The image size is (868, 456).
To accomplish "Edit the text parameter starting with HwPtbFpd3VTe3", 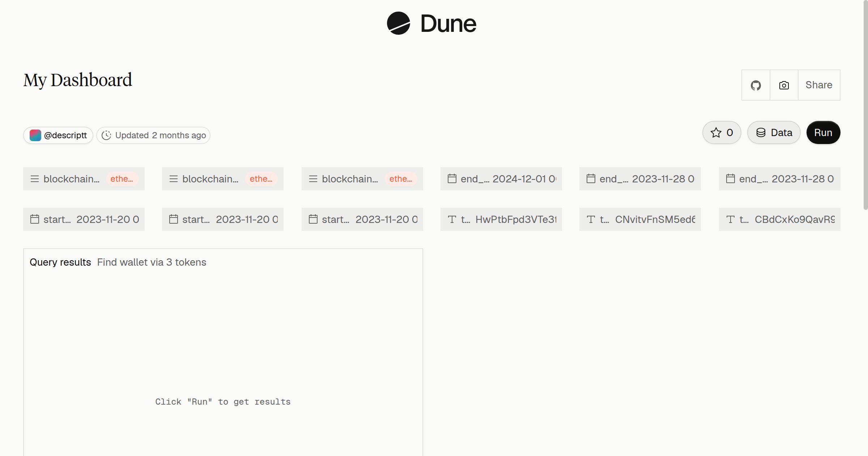I will [501, 219].
